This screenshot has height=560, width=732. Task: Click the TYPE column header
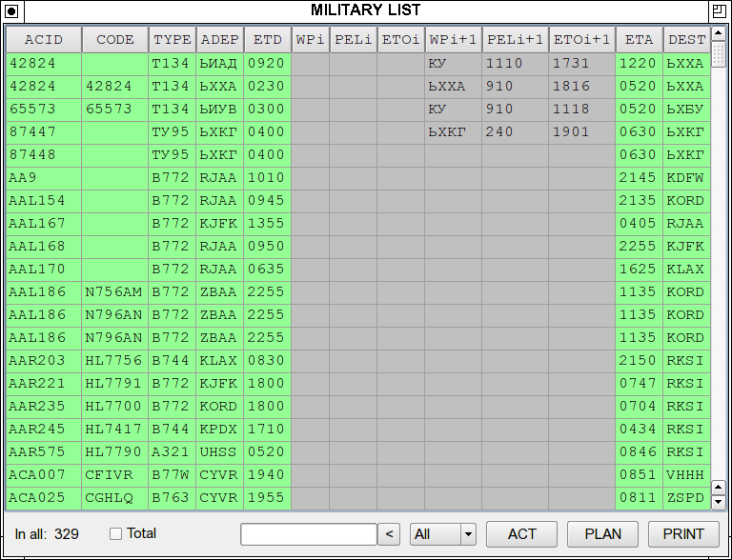pyautogui.click(x=173, y=40)
